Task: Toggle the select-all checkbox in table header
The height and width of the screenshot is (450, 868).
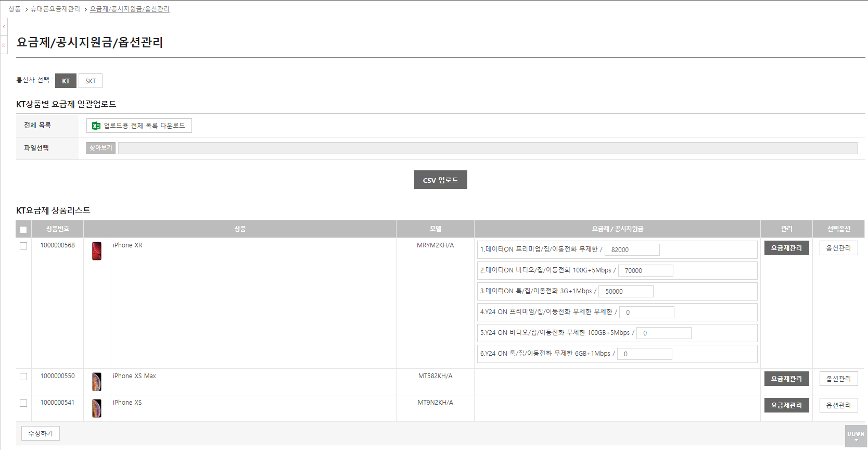Action: click(23, 230)
